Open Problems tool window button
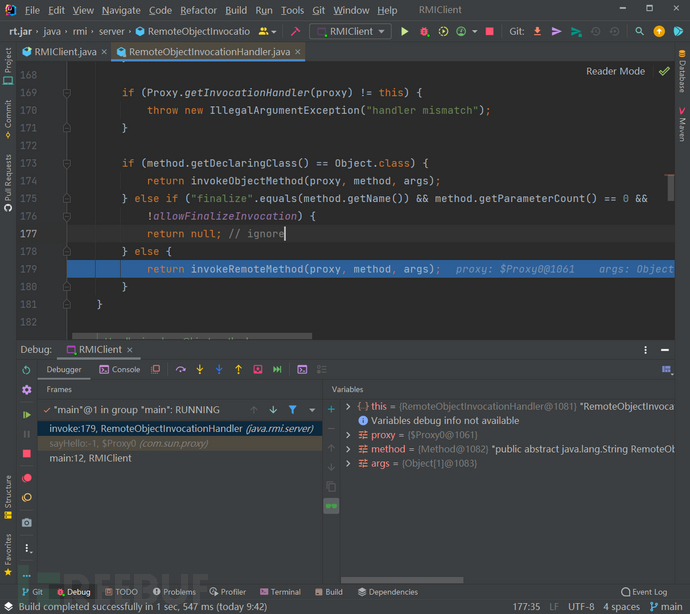690x614 pixels. 174,592
